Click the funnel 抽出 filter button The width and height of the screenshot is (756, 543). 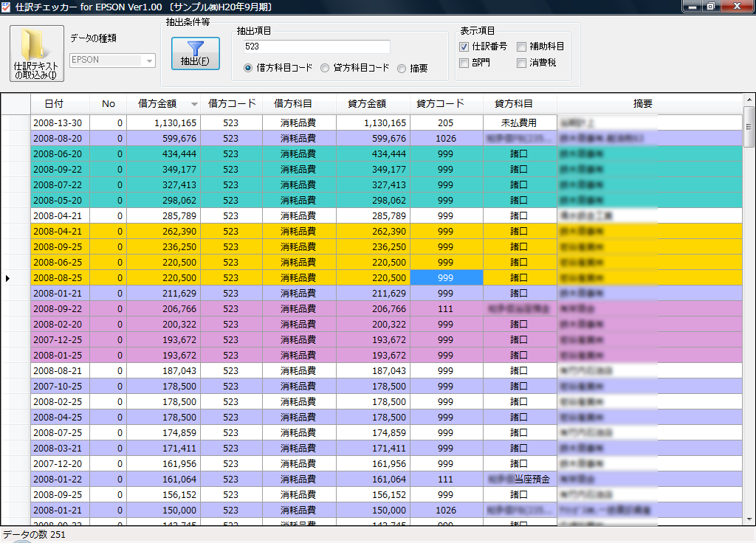(195, 53)
